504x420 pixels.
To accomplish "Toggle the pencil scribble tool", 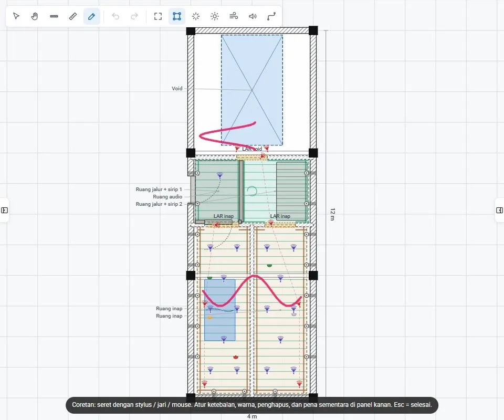I will [91, 16].
